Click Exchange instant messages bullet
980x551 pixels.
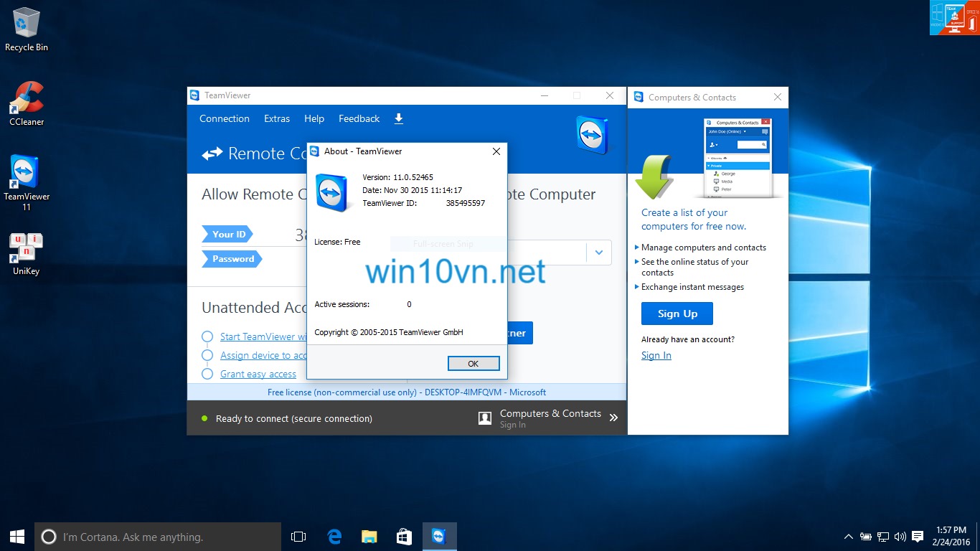(x=692, y=287)
